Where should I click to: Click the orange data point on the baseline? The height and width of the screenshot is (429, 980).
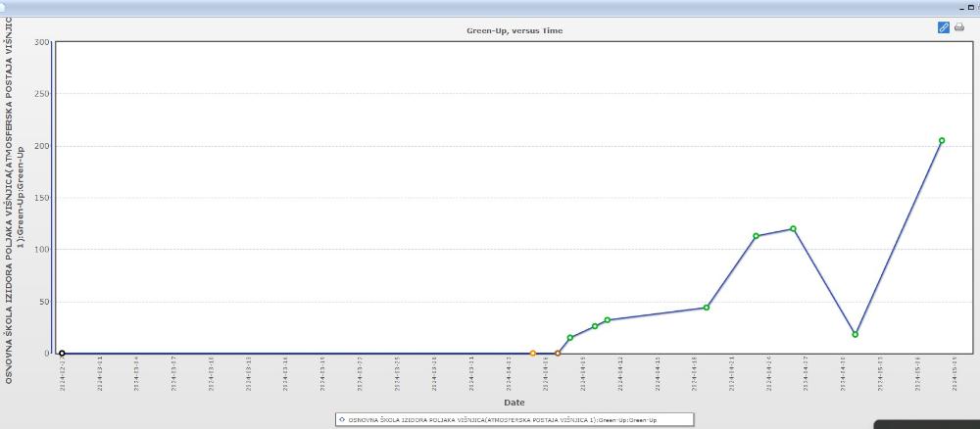(x=532, y=353)
